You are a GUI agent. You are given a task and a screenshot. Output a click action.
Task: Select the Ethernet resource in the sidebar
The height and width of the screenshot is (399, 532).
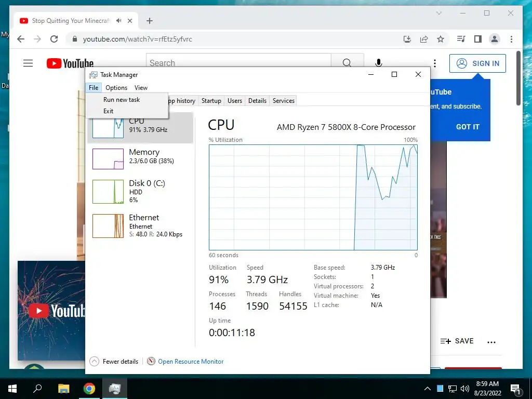tap(140, 225)
